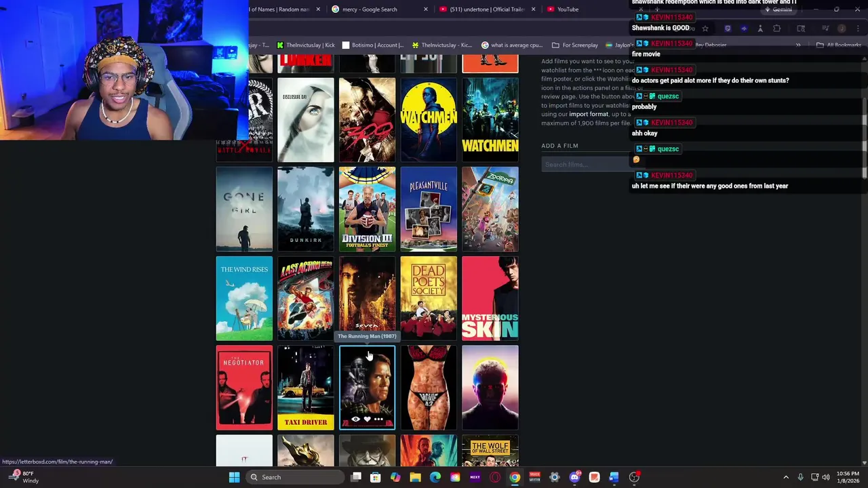This screenshot has height=488, width=868.
Task: Launch Microsoft Edge from the taskbar
Action: click(x=435, y=477)
